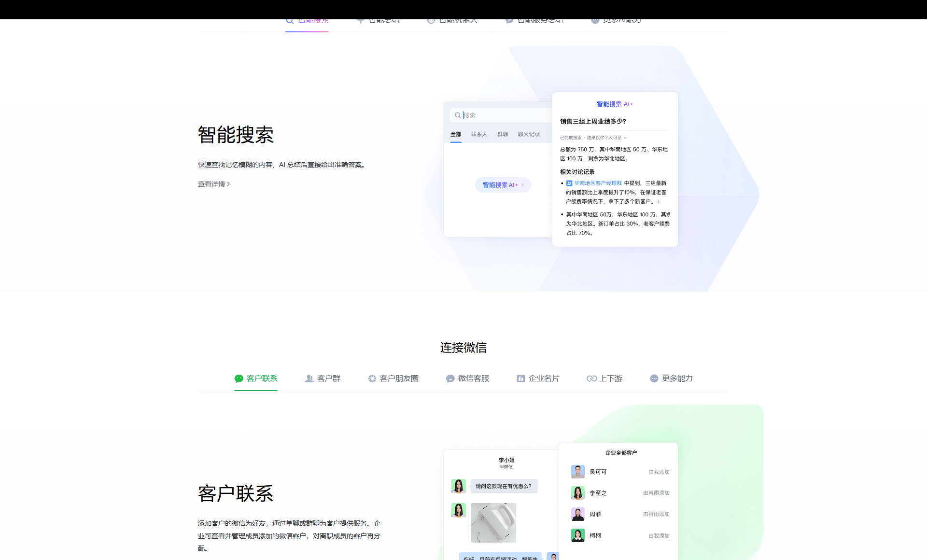
Task: Select customer 柯柯 in the list
Action: click(620, 535)
